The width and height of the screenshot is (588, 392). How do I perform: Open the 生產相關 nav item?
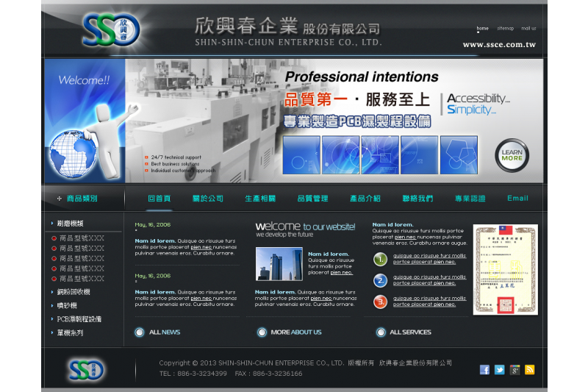pyautogui.click(x=260, y=199)
